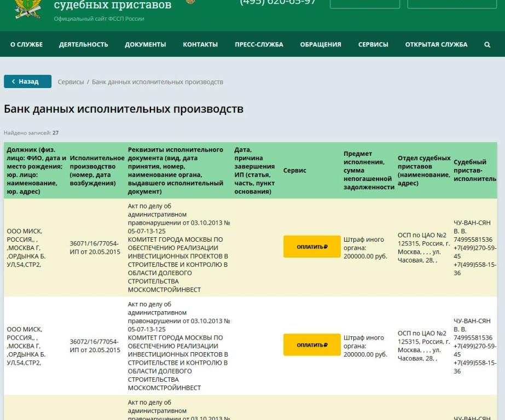Go back with the Назад button
The height and width of the screenshot is (420, 505).
(x=28, y=81)
